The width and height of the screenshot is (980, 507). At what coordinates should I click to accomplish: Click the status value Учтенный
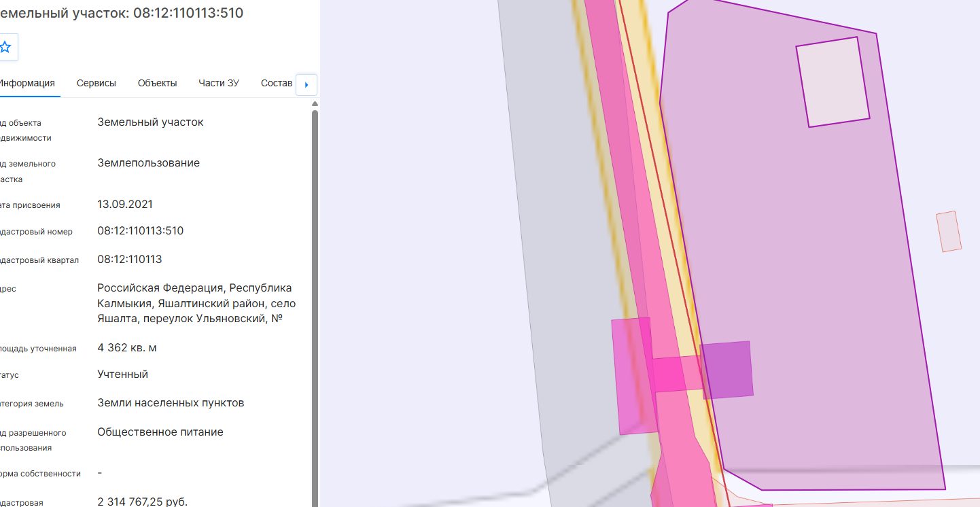coord(123,374)
